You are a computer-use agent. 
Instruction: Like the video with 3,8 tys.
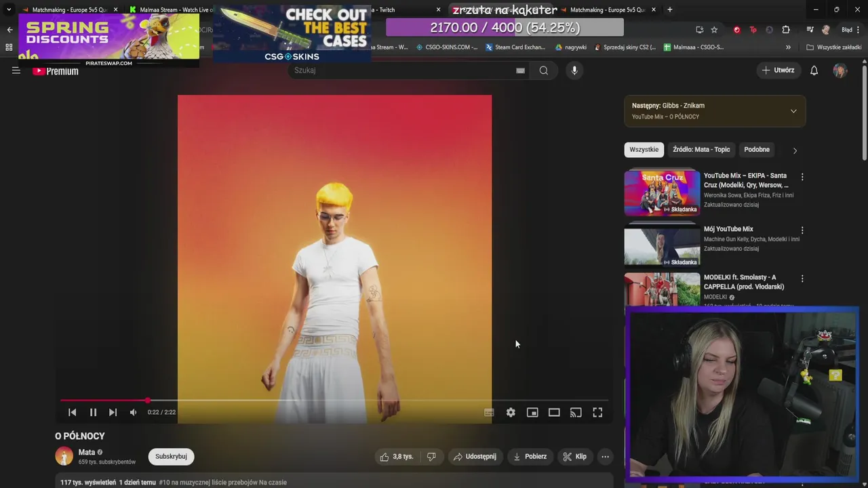[397, 457]
